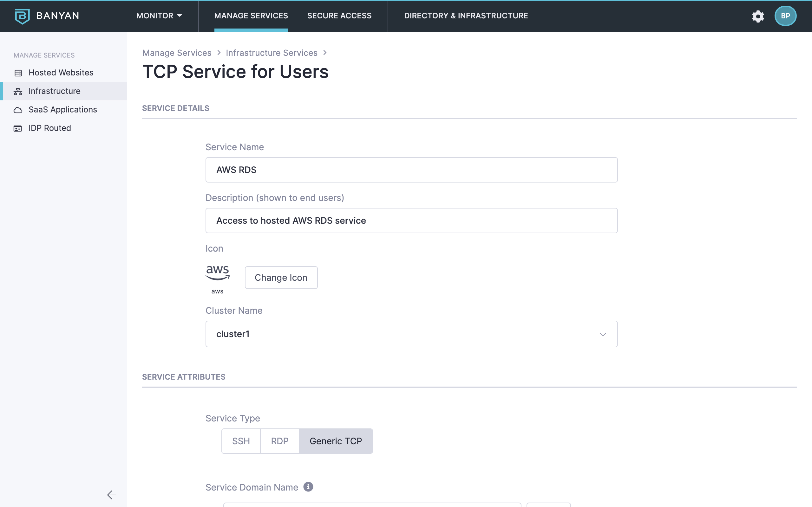Switch to SECURE ACCESS tab

click(339, 16)
